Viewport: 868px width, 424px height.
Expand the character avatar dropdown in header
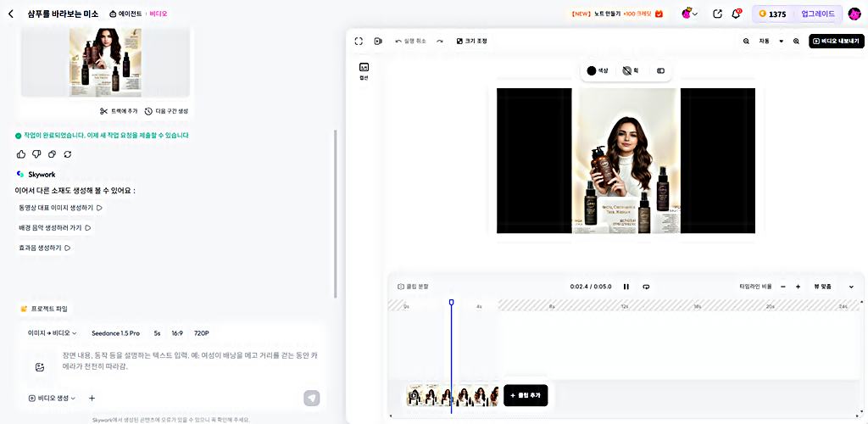coord(689,14)
